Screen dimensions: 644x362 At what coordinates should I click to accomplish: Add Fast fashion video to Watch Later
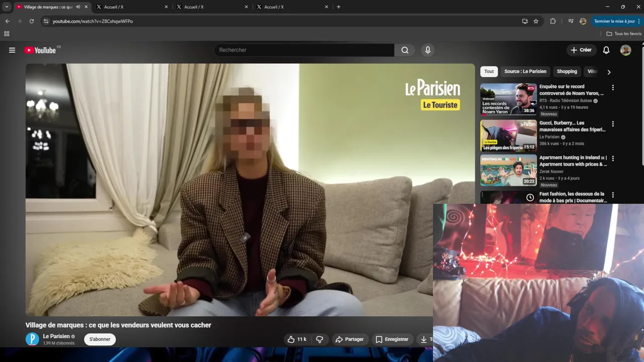coord(530,198)
